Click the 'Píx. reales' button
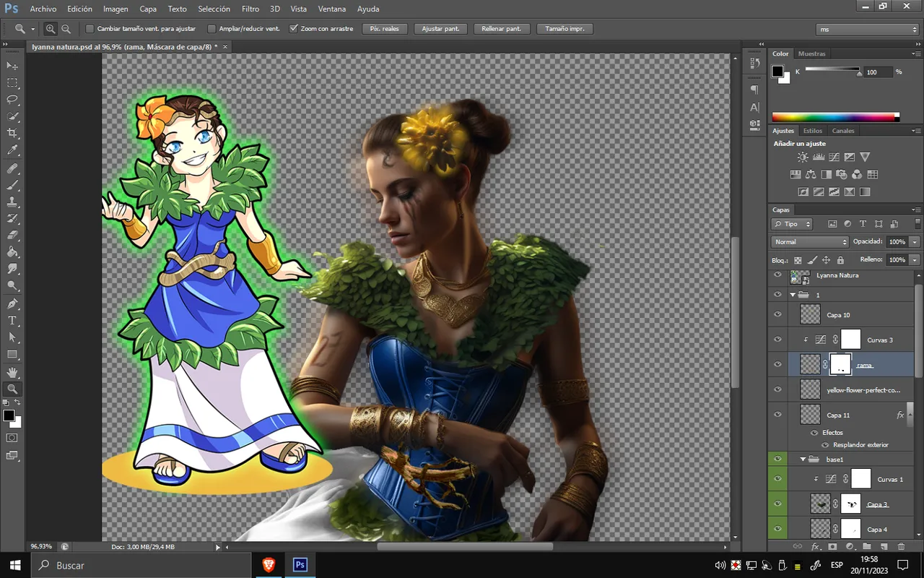Viewport: 924px width, 578px height. pyautogui.click(x=385, y=29)
